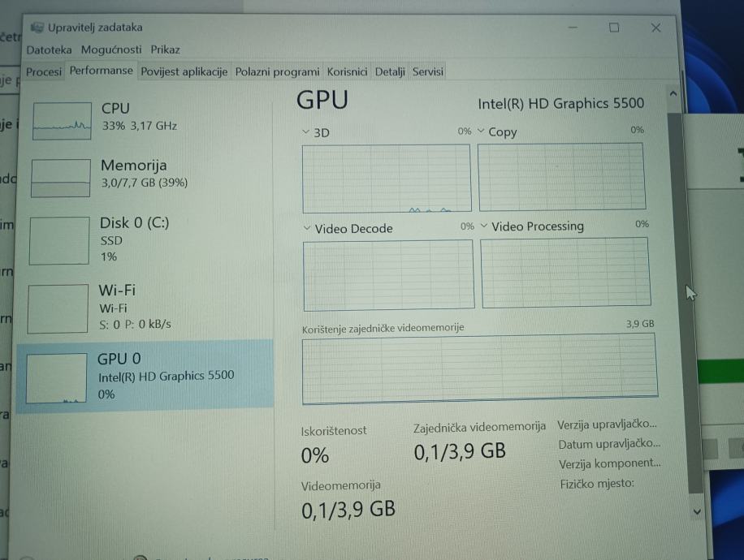744x560 pixels.
Task: Open the Datoteka menu
Action: coord(50,50)
